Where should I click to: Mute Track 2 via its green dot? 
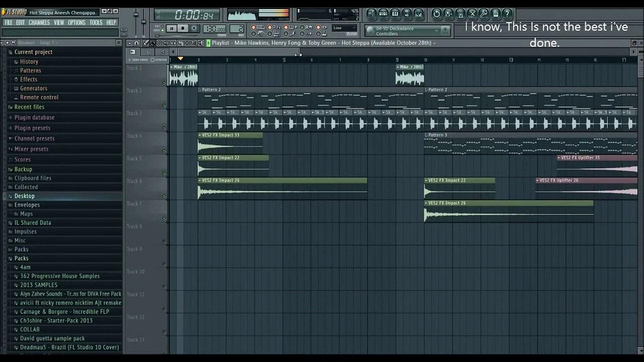tap(164, 105)
